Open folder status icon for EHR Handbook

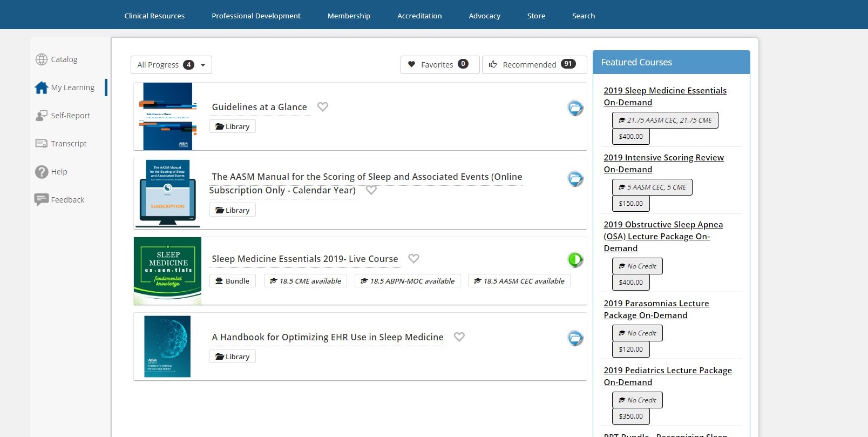pos(575,338)
